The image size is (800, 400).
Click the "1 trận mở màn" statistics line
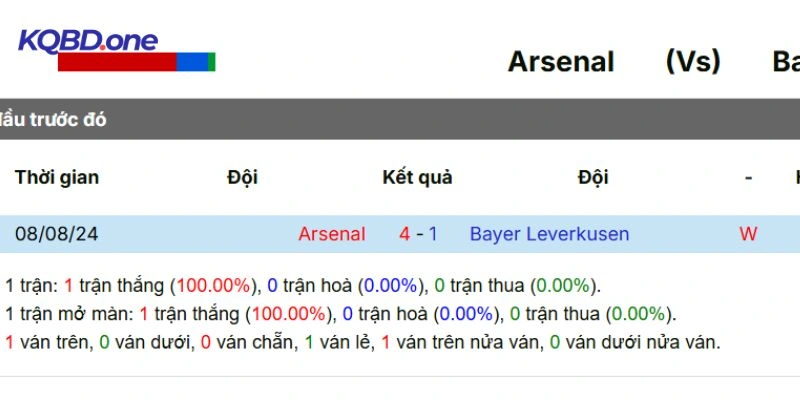point(340,314)
